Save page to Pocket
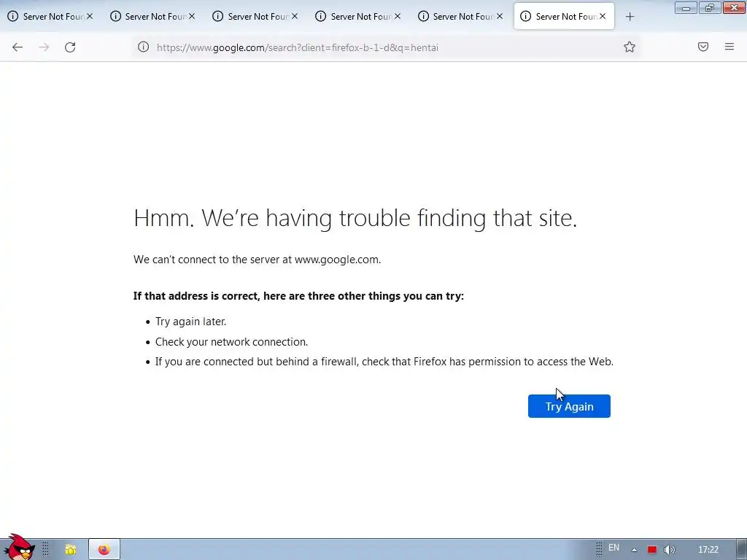The width and height of the screenshot is (747, 560). pos(703,47)
